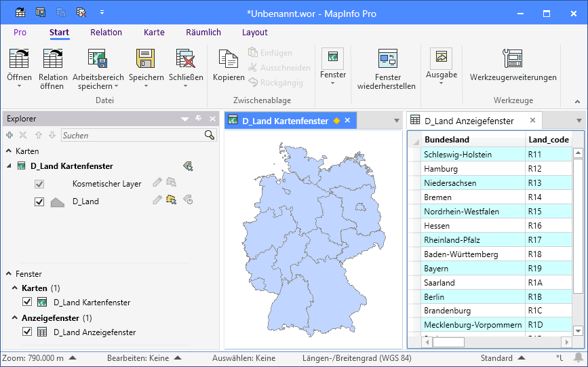The image size is (588, 367).
Task: Close the D_Land Kartenfenster tab
Action: (x=347, y=121)
